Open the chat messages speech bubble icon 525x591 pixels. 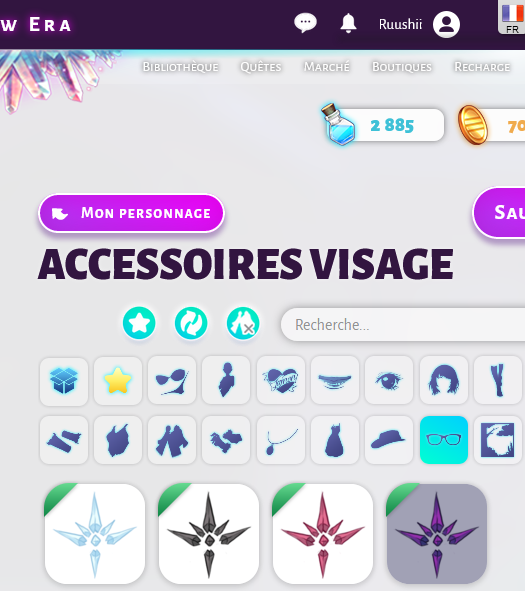tap(305, 23)
